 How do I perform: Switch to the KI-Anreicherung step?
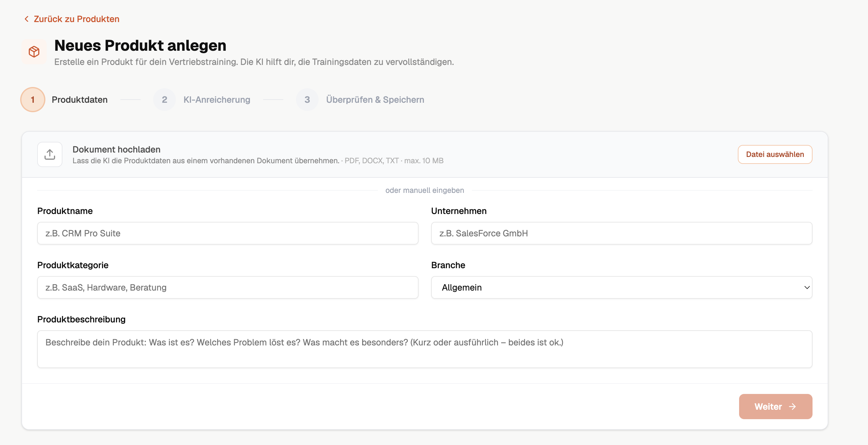click(x=217, y=99)
